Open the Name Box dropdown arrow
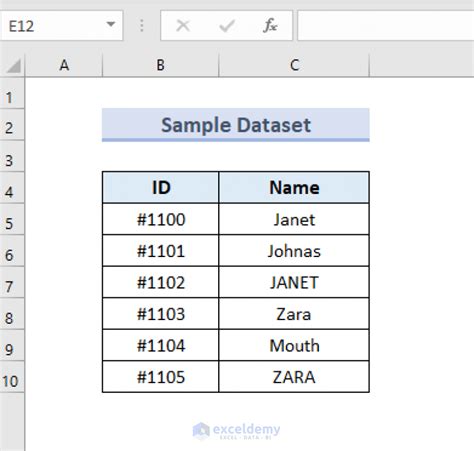 point(111,25)
